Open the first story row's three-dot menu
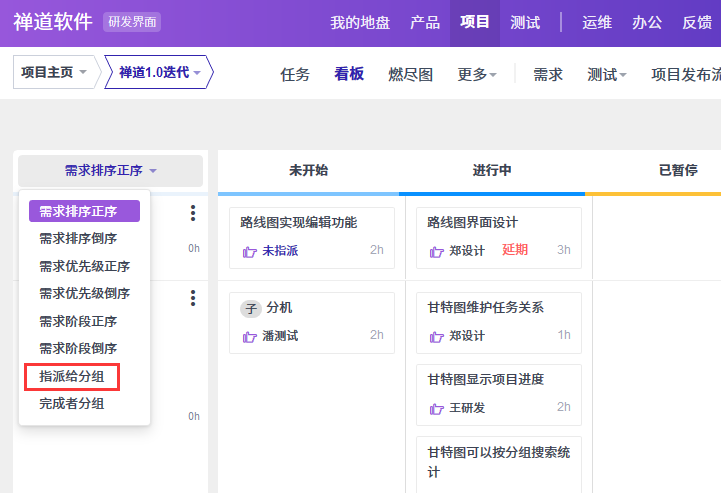This screenshot has width=721, height=493. 193,213
